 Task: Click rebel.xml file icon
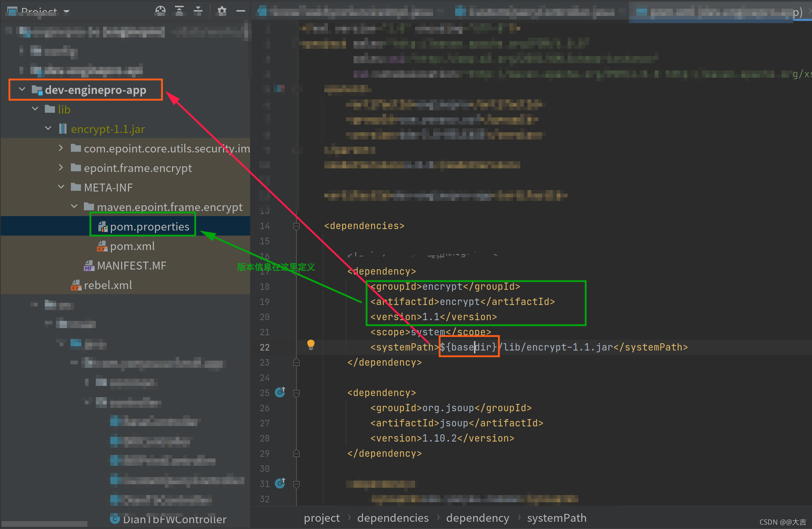(x=76, y=285)
